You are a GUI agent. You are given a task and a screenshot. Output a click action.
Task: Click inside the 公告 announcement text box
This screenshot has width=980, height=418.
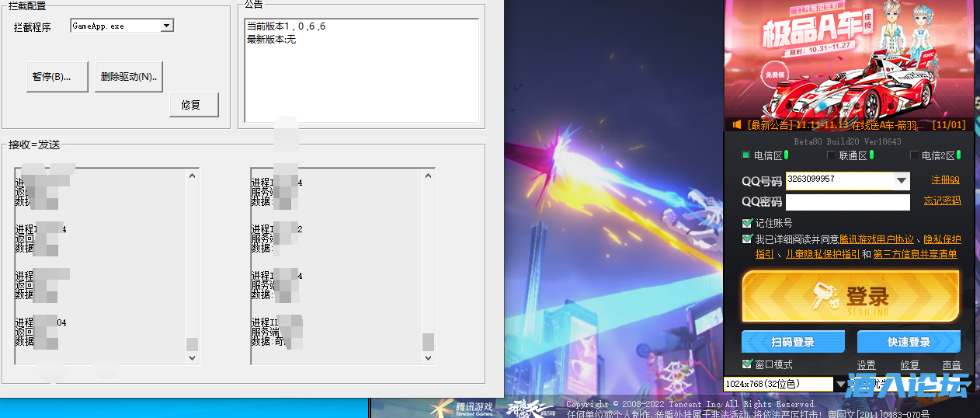click(361, 71)
